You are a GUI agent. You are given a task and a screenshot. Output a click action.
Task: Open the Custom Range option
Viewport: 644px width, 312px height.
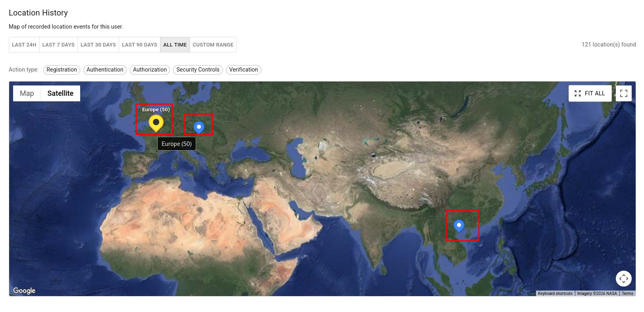(213, 45)
